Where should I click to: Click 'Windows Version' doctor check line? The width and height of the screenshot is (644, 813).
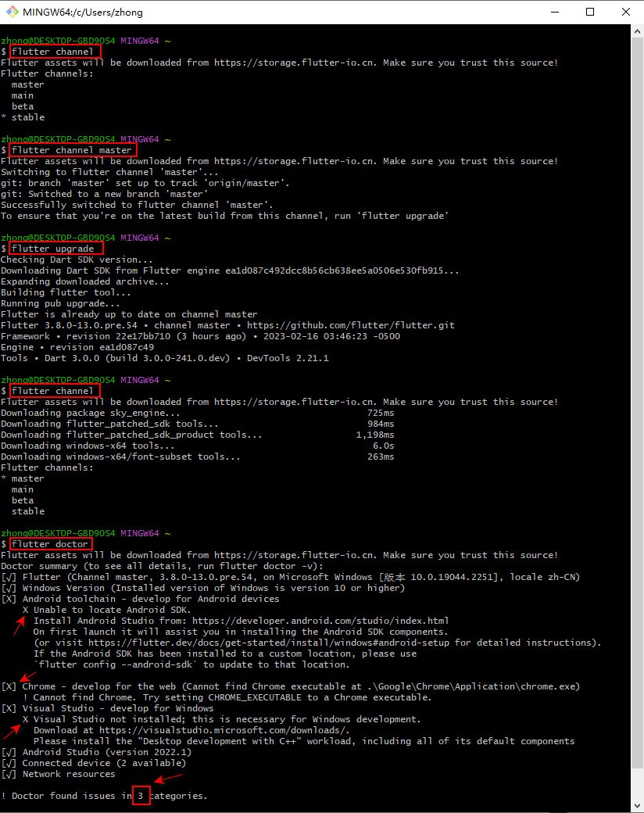pos(202,588)
